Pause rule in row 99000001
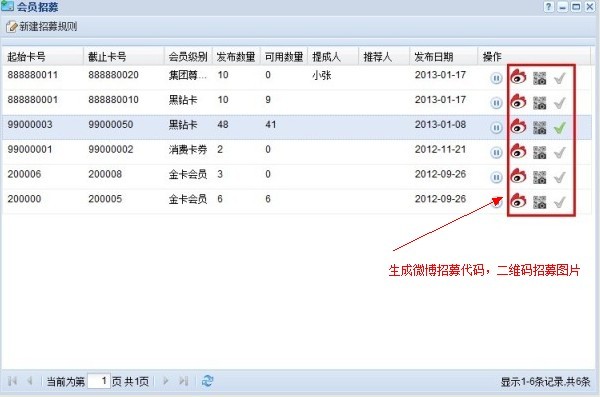The width and height of the screenshot is (600, 397). coord(496,153)
